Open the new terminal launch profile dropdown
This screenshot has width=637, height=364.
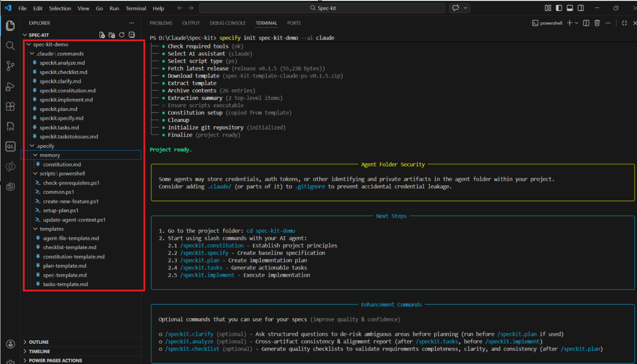(x=577, y=23)
